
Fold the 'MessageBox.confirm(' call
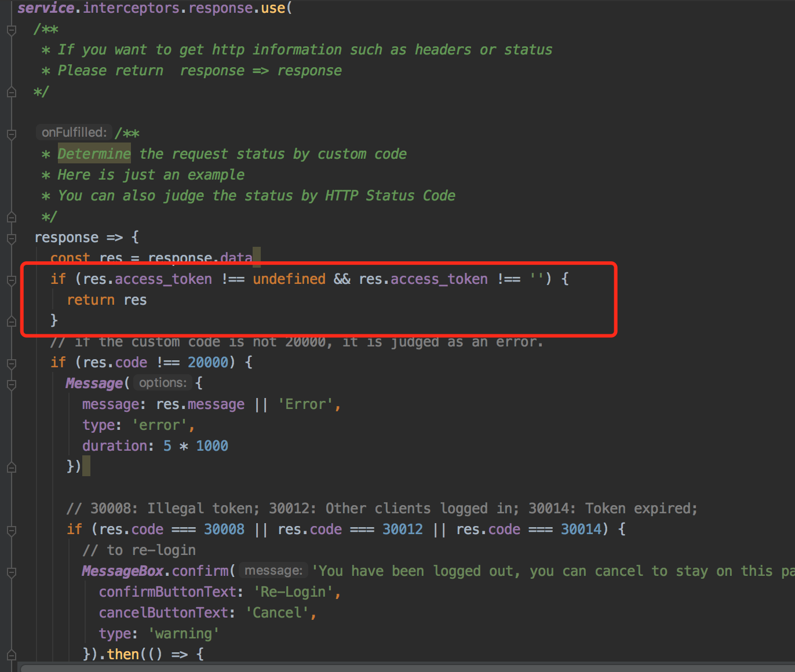(x=11, y=572)
